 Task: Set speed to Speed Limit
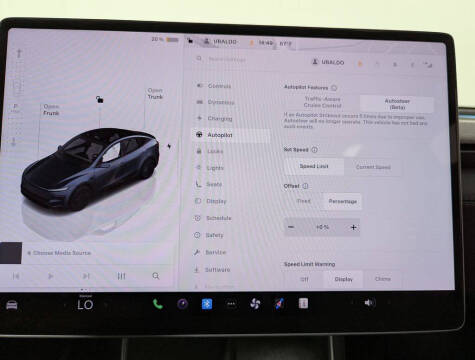314,166
